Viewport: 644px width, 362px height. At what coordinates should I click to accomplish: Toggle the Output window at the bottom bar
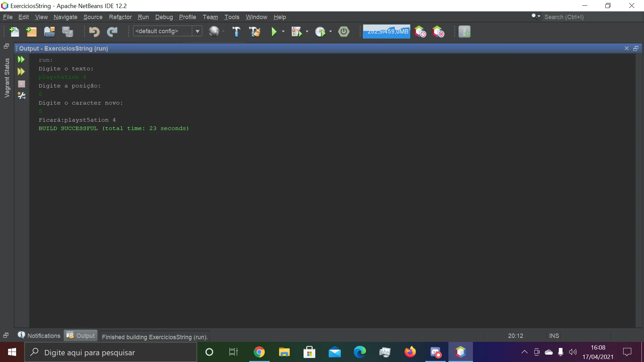tap(81, 336)
